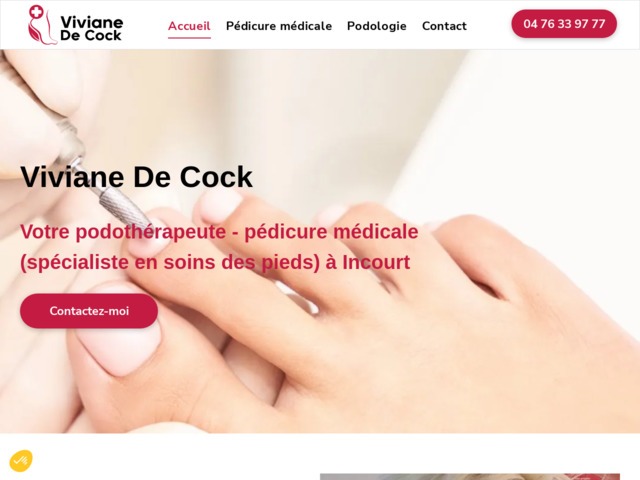Go to the Accueil menu item
Image resolution: width=640 pixels, height=480 pixels.
click(189, 26)
